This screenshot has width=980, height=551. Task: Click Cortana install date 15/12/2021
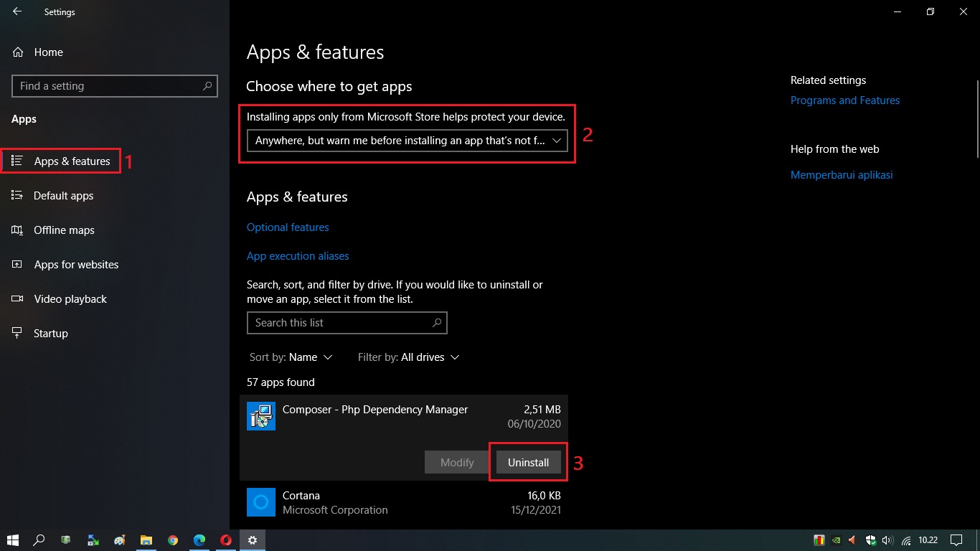click(534, 510)
